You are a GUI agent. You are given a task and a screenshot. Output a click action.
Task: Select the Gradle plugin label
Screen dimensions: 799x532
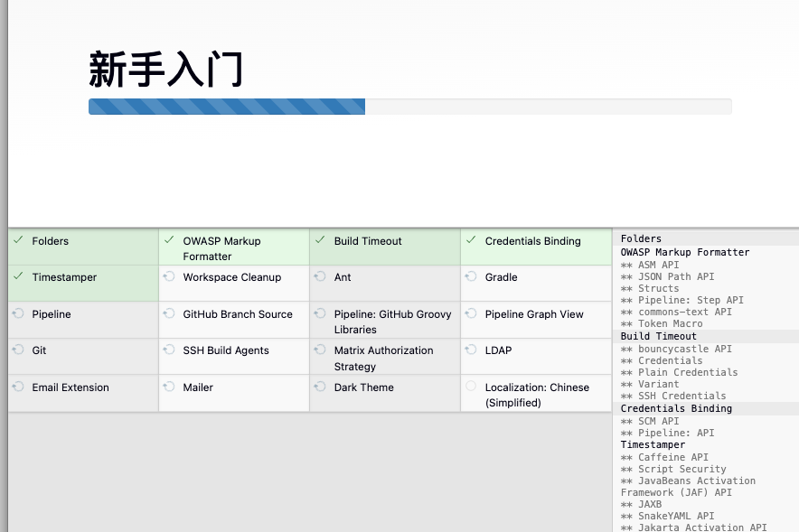[501, 277]
